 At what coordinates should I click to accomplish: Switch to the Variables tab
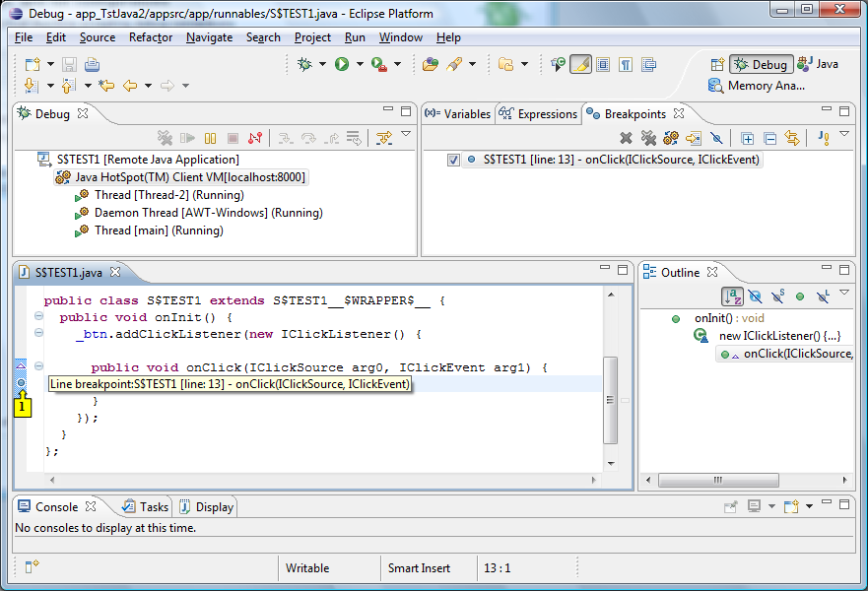click(x=465, y=113)
